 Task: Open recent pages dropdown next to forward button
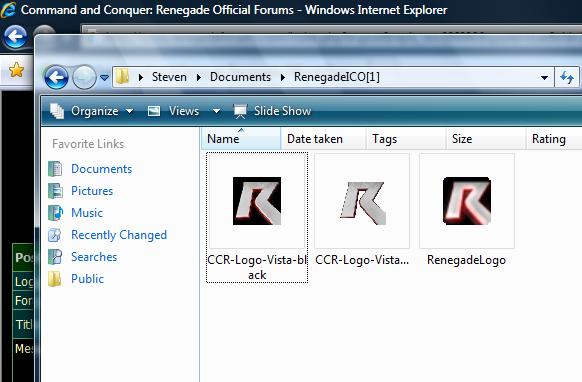coord(105,78)
